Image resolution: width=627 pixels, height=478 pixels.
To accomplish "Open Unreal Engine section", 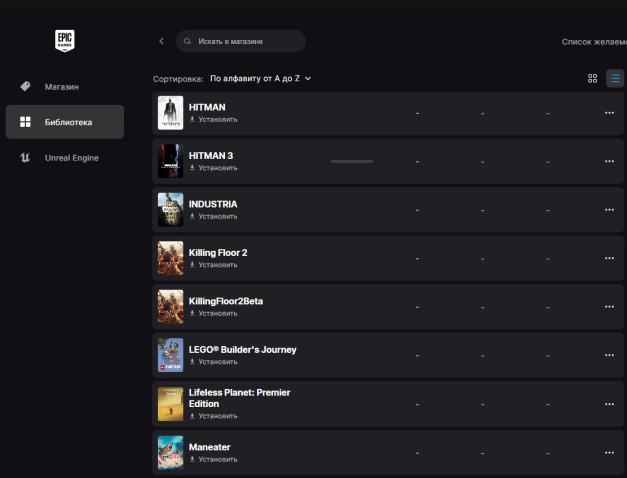I will 69,158.
